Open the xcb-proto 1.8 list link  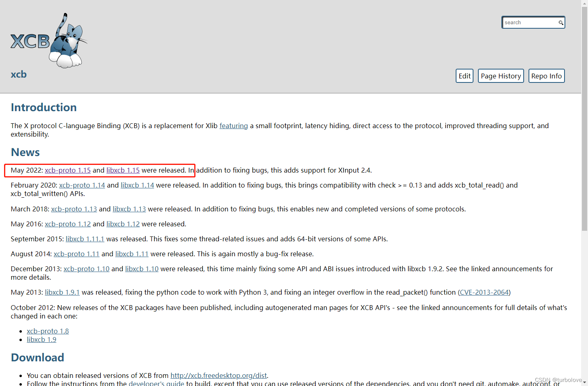point(47,331)
